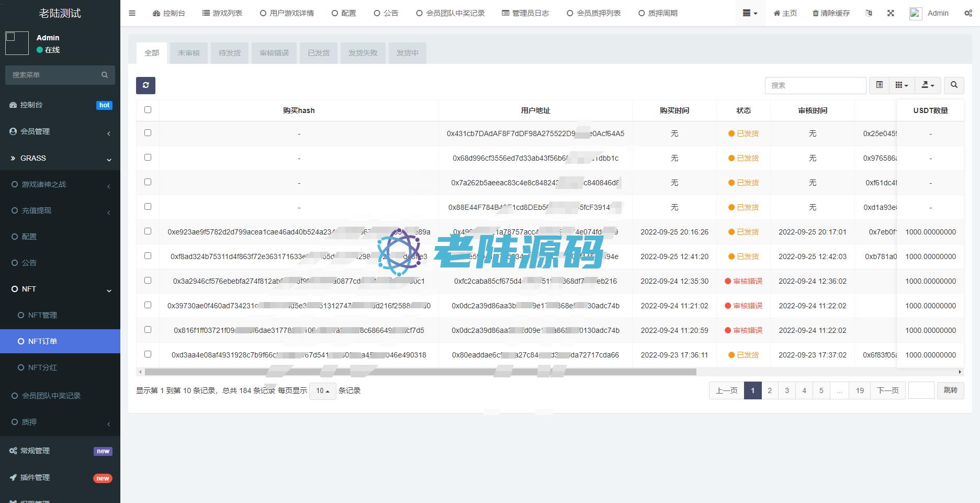Click the refresh table button
The image size is (980, 503).
click(145, 85)
